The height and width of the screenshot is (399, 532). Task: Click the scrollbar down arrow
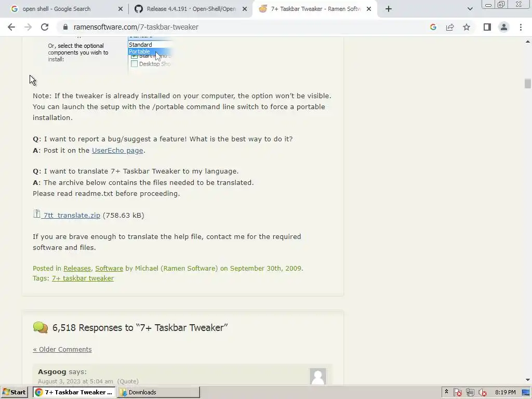(528, 380)
